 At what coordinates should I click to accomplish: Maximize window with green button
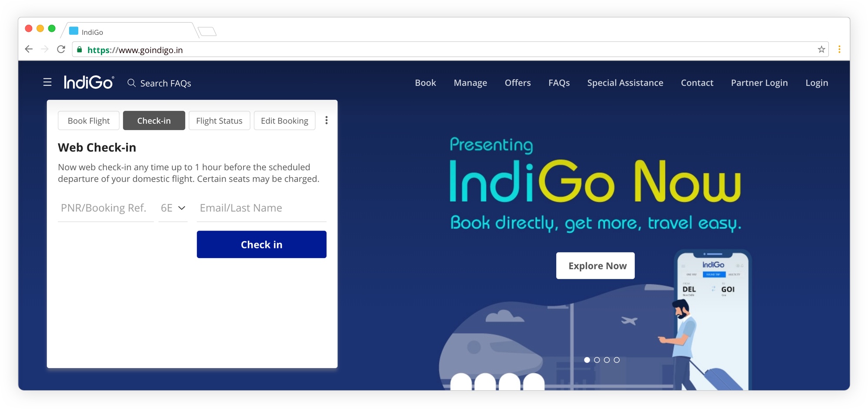pyautogui.click(x=52, y=28)
